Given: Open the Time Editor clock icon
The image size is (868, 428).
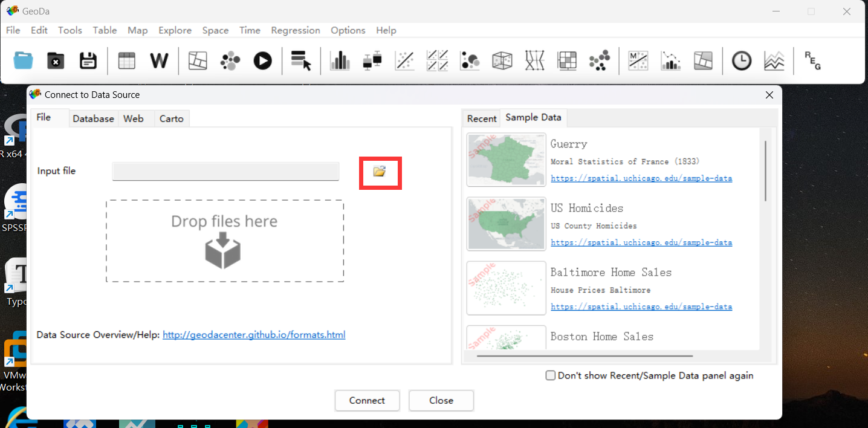Looking at the screenshot, I should click(x=742, y=60).
